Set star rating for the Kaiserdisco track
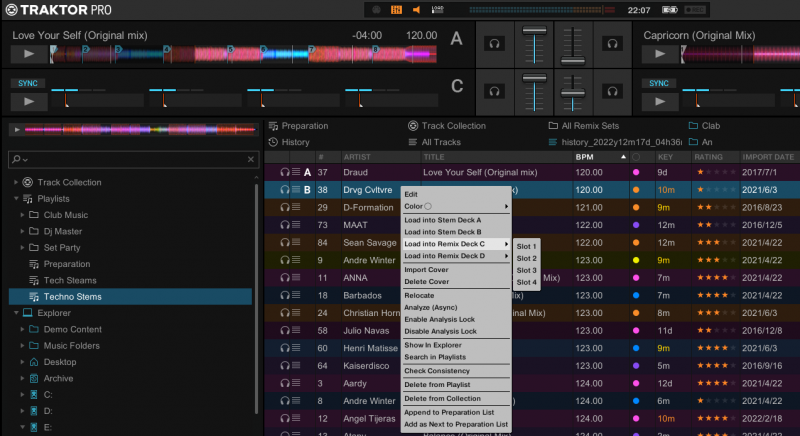Image resolution: width=800 pixels, height=436 pixels. coord(716,366)
